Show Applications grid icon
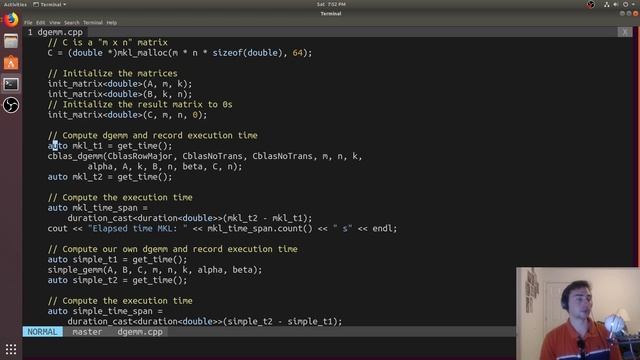 [11, 349]
